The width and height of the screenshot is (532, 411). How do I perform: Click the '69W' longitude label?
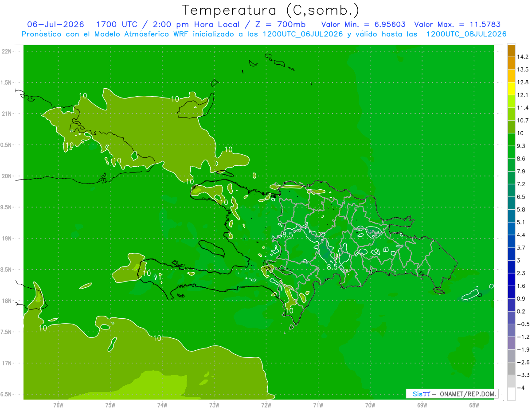coord(422,405)
